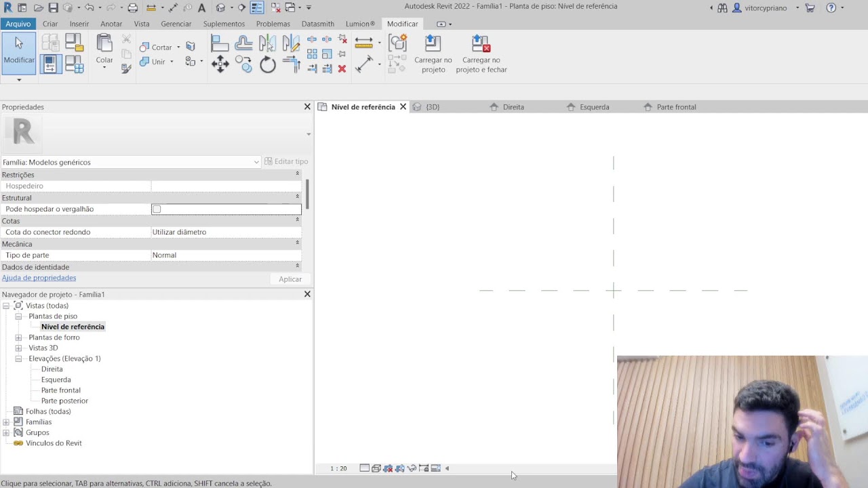Screen dimensions: 868x488
Task: Collapse the Plantas de piso tree node
Action: tap(18, 317)
